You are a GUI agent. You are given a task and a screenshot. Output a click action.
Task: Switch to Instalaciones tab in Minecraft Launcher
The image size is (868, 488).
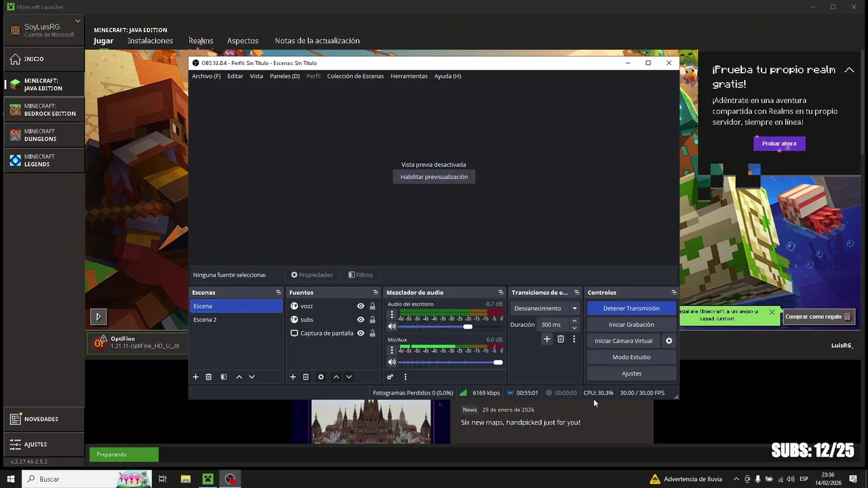click(151, 41)
